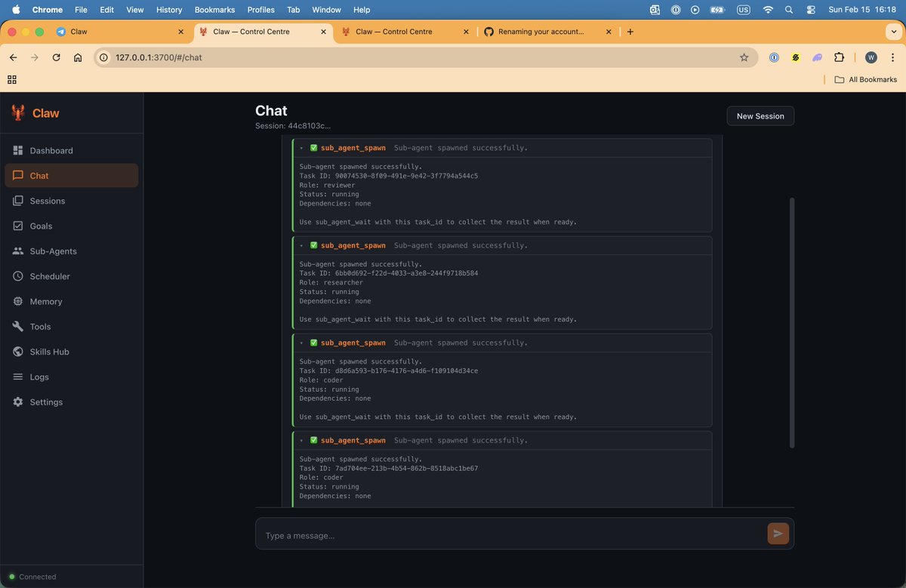Open the yellow S extension
Screen dimensions: 906x588
796,57
